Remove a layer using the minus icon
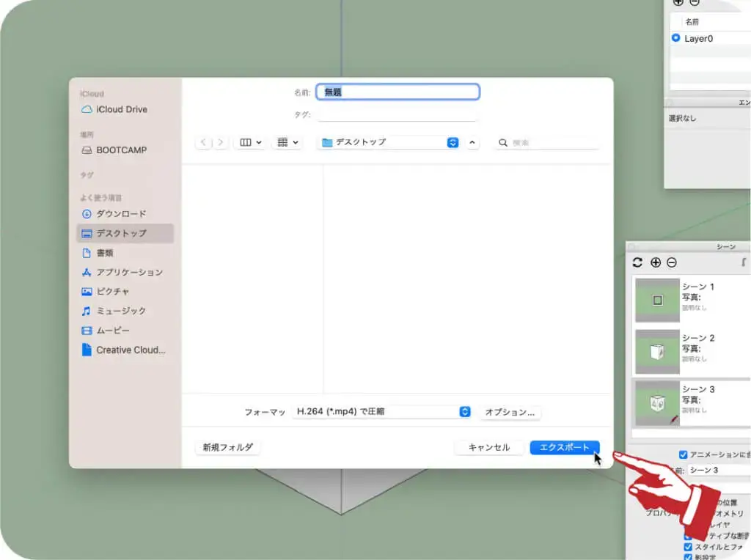Screen dimensions: 751x560 pos(695,3)
